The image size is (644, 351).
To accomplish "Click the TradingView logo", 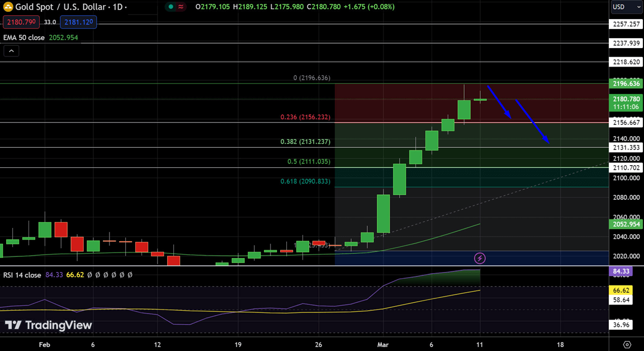I will 48,325.
